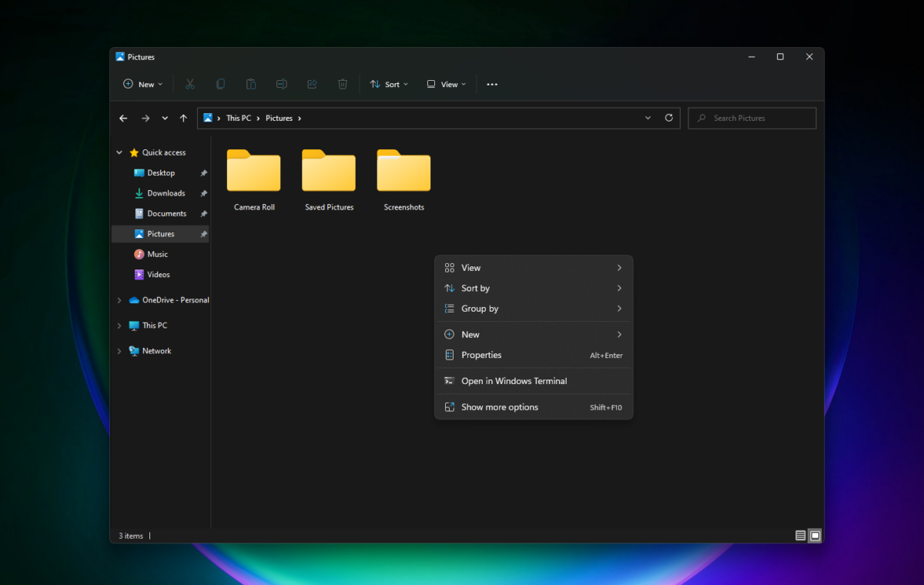
Task: Click the pin icon next to Documents
Action: 203,214
